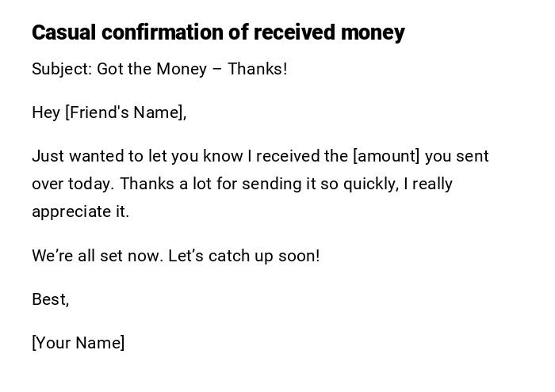Click the word "Subject:" in the subject line
This screenshot has width=555, height=392.
pyautogui.click(x=62, y=69)
